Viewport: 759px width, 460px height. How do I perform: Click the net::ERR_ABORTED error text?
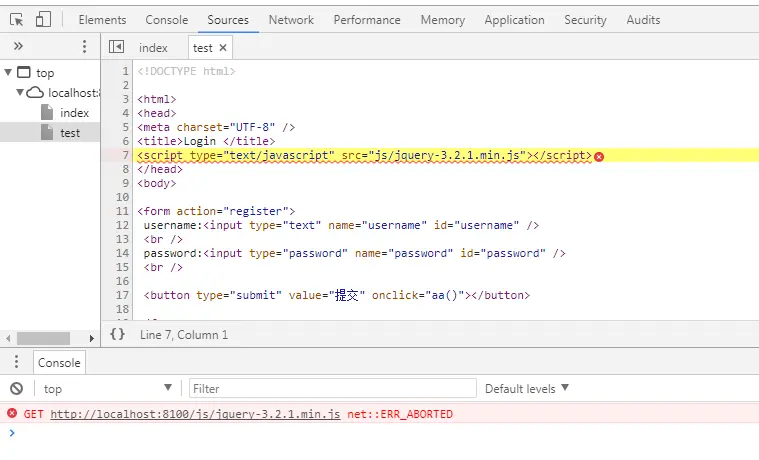click(400, 414)
